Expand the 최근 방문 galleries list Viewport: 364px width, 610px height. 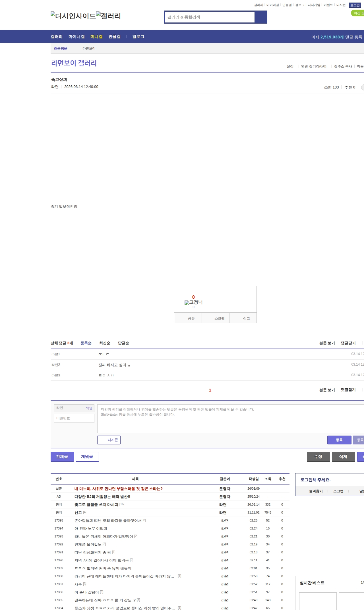pos(61,49)
